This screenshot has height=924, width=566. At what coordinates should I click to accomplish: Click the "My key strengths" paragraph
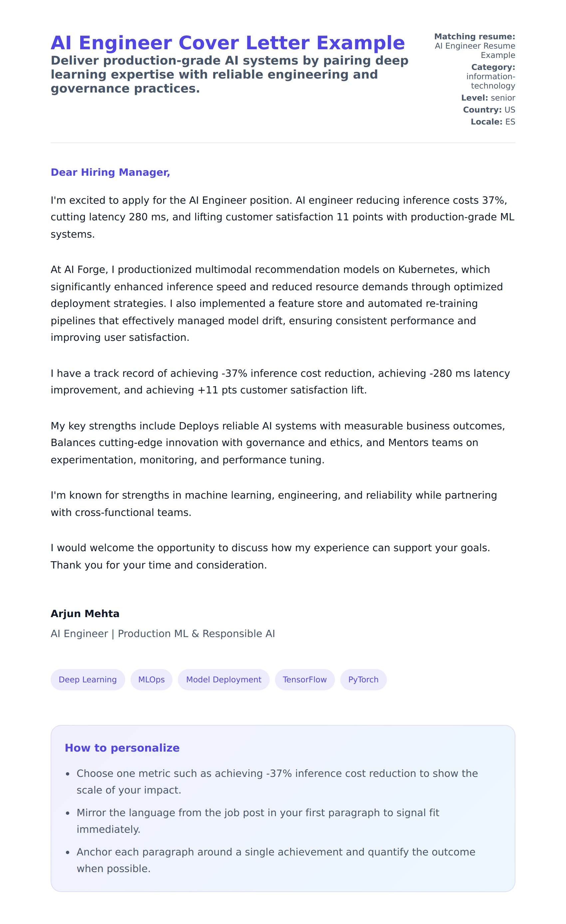pos(278,442)
